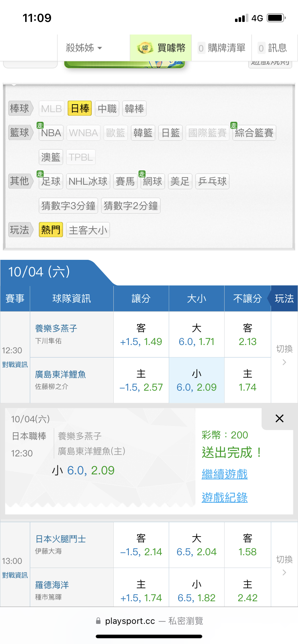
Task: Tap 切換 arrow for the 13:00 game
Action: coord(284,572)
